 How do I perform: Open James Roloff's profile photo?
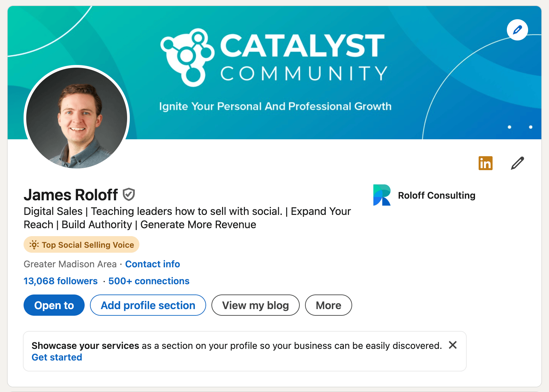(x=77, y=118)
